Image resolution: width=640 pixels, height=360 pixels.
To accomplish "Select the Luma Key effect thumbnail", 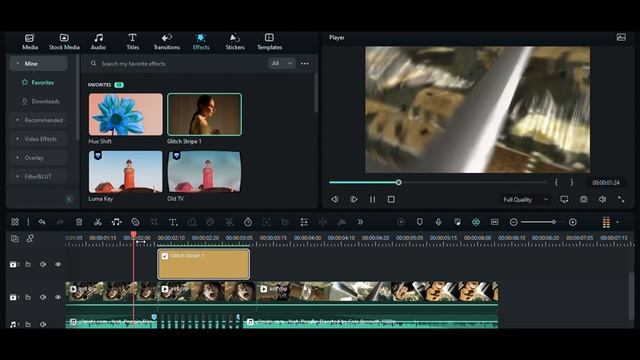I will pos(126,171).
